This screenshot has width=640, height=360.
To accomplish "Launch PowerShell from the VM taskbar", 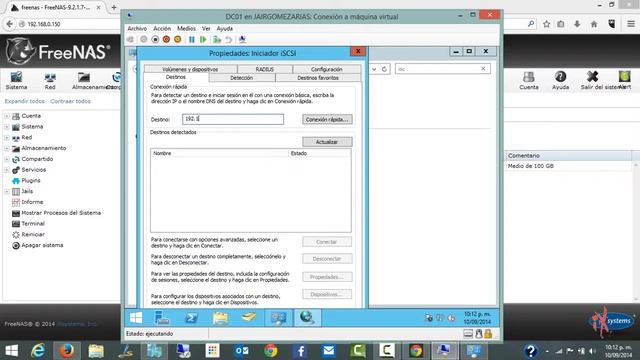I will [191, 318].
